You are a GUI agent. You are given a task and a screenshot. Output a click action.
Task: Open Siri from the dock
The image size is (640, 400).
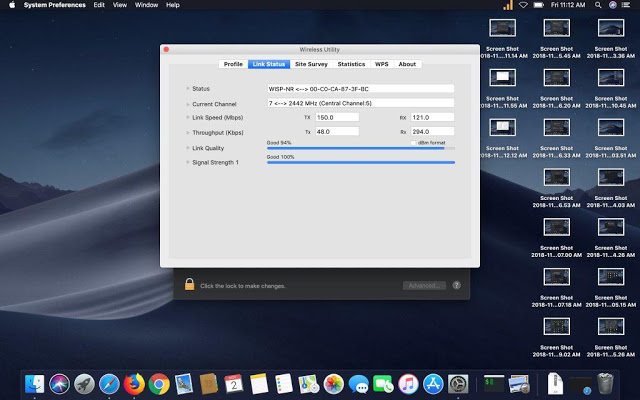60,383
